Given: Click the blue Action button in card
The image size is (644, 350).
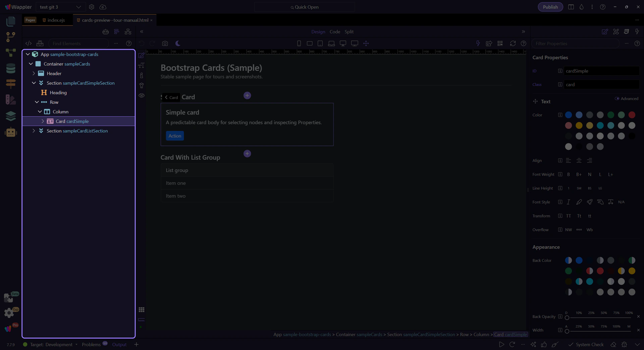Looking at the screenshot, I should point(175,136).
